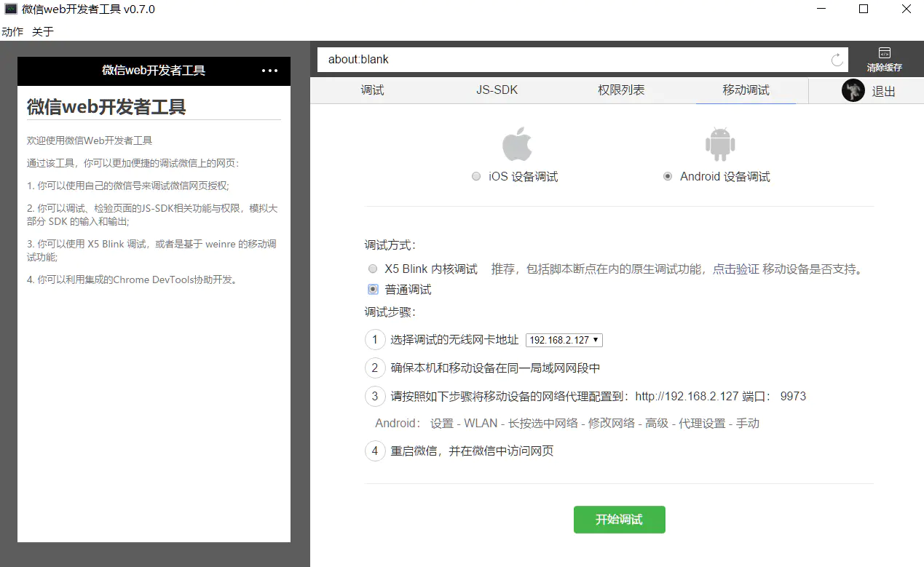Switch to the 权限列表 tab

[621, 90]
